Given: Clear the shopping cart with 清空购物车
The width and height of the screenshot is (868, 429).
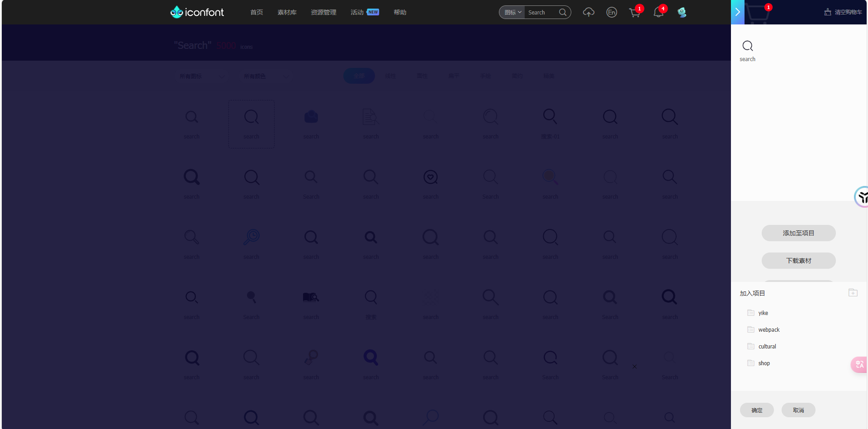Looking at the screenshot, I should 843,12.
